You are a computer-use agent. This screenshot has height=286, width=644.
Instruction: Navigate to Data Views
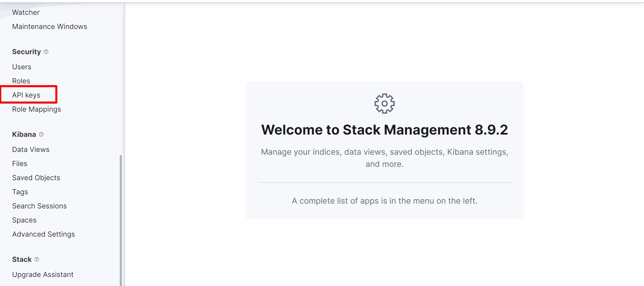(31, 149)
